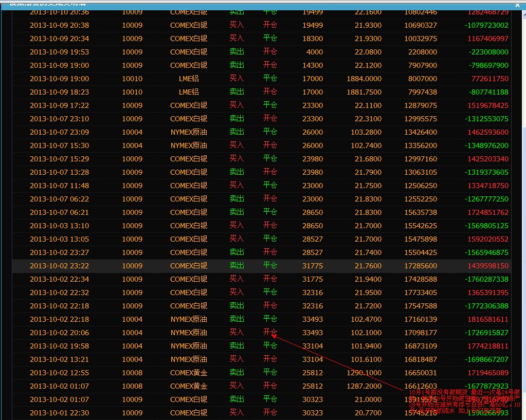Select the account code 10008 in the 12:55 row

132,373
